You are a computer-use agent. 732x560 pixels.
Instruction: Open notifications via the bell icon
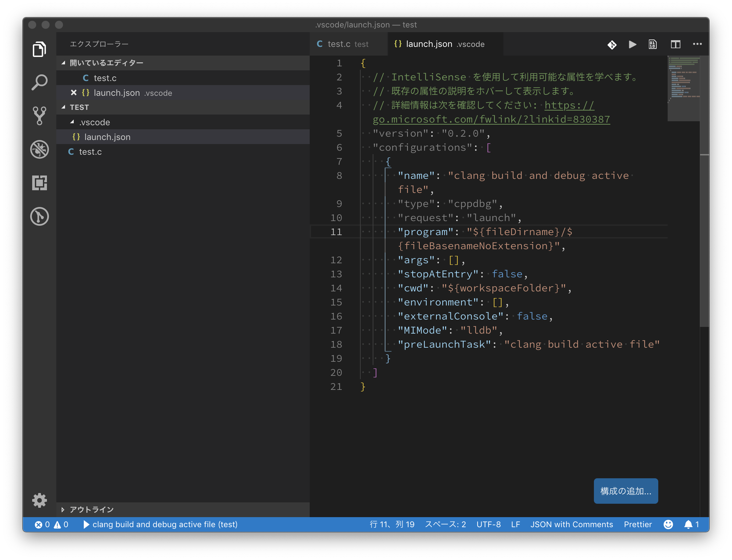point(688,524)
